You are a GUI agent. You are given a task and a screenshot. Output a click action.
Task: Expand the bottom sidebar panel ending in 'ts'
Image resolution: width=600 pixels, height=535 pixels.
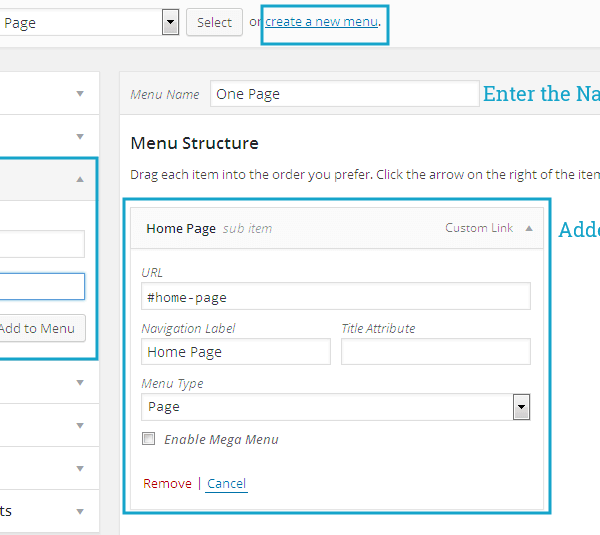pyautogui.click(x=80, y=511)
